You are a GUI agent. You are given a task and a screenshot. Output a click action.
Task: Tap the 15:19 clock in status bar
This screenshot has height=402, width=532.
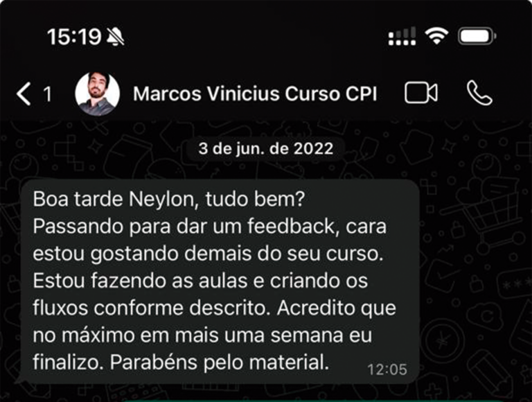pos(74,36)
